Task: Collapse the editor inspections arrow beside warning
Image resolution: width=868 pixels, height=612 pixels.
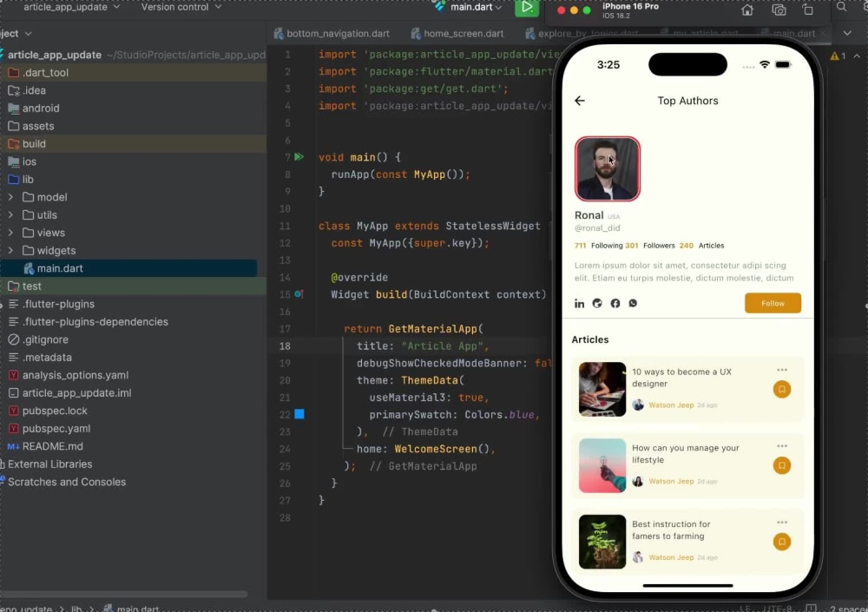Action: pyautogui.click(x=857, y=56)
